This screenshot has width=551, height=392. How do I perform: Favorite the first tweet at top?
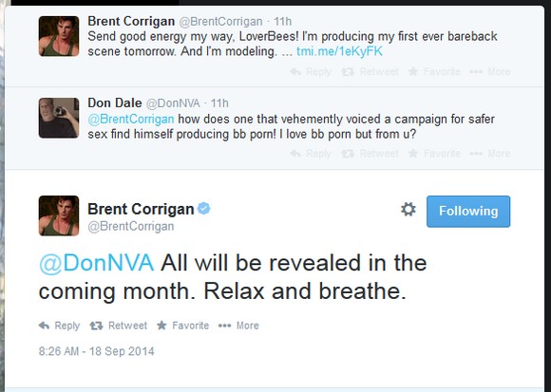(x=434, y=71)
